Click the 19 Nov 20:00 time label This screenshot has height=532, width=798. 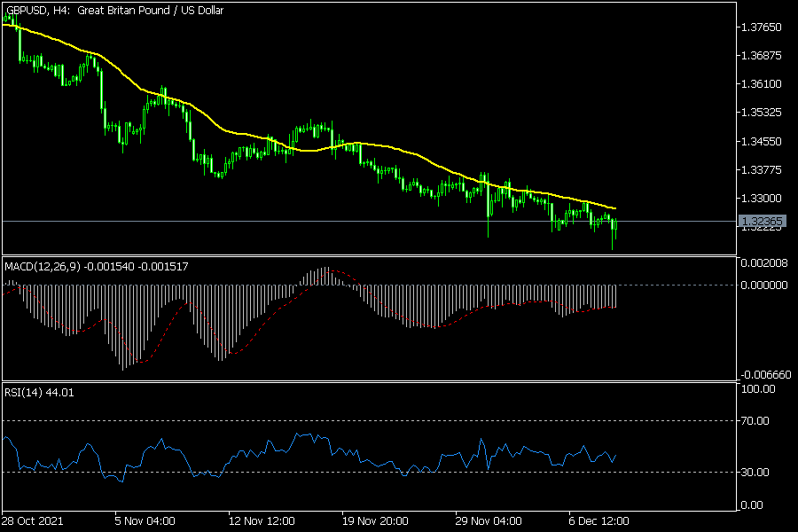tap(375, 520)
